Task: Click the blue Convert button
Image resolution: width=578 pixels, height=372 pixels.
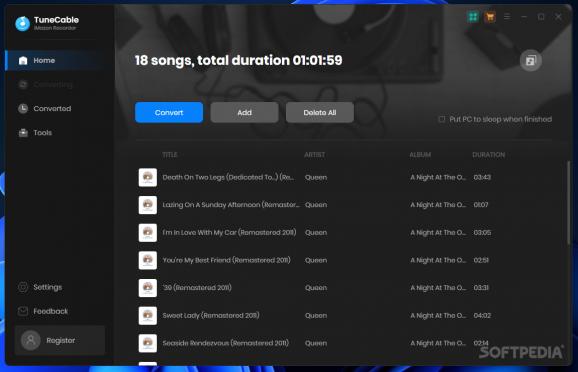Action: 169,112
